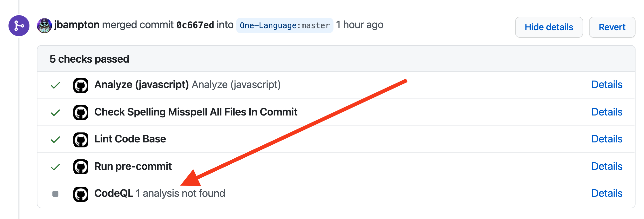This screenshot has height=219, width=644.
Task: Open commit 0c667ed
Action: pos(195,25)
